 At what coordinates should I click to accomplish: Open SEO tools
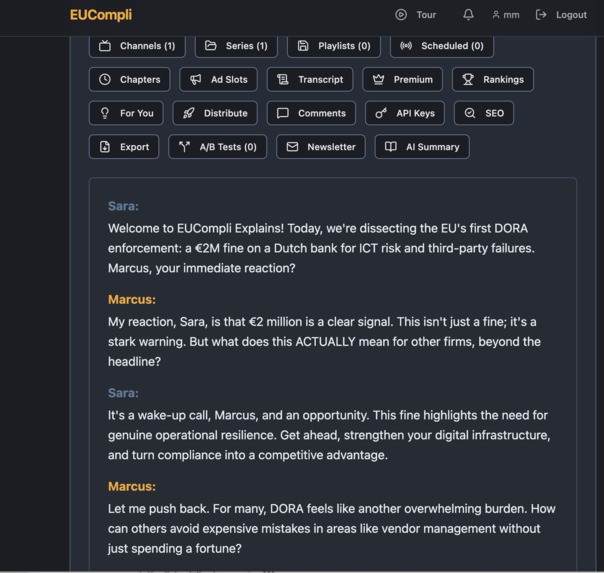tap(484, 113)
